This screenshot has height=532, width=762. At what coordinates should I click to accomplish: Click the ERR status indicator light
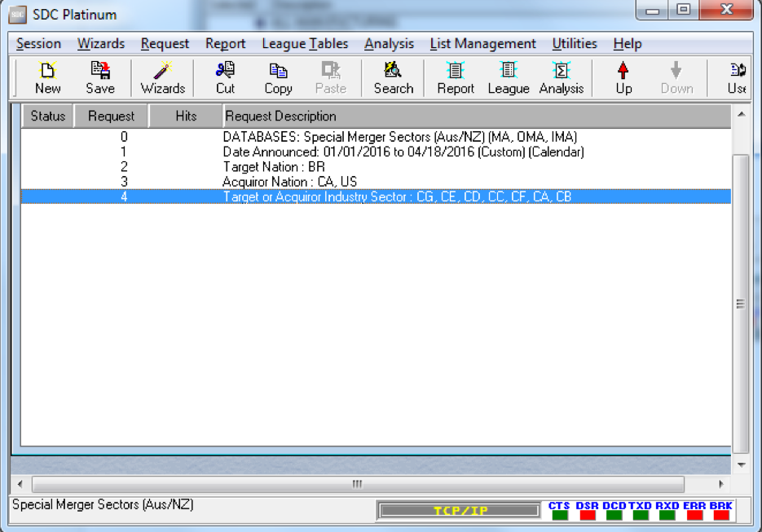tap(694, 515)
